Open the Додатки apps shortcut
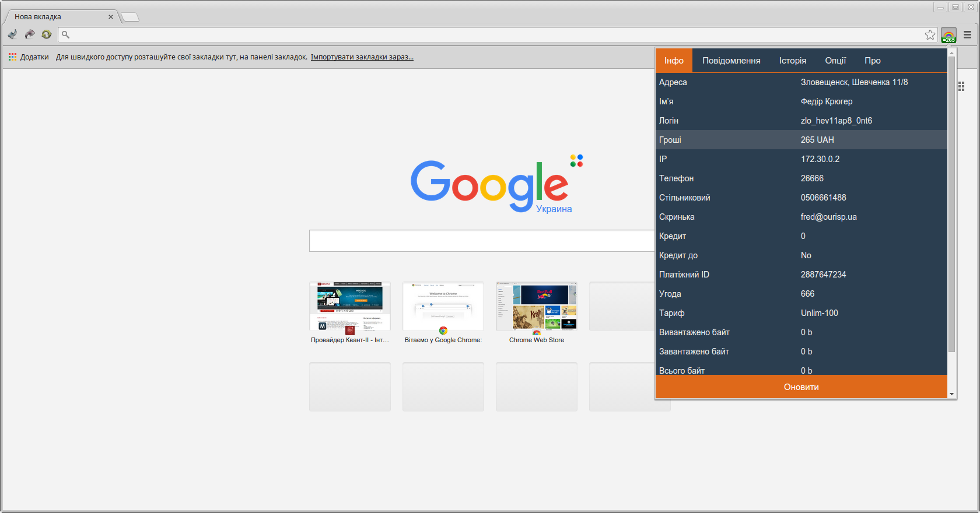The width and height of the screenshot is (980, 513). [x=29, y=57]
